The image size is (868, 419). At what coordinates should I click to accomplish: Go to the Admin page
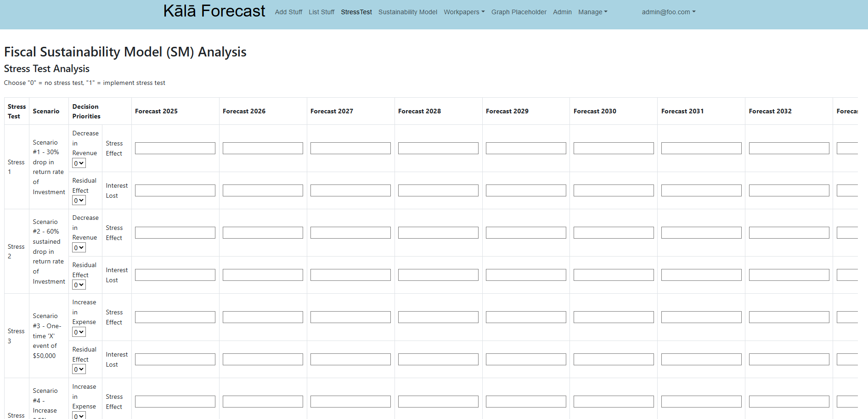562,12
